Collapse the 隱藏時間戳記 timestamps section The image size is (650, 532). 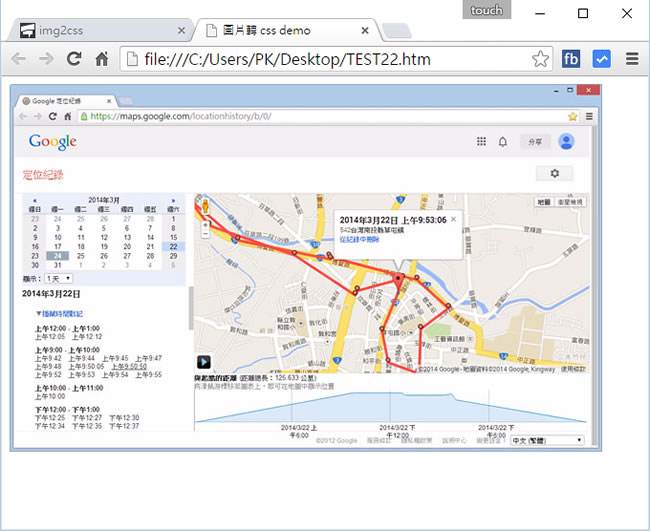pos(60,314)
